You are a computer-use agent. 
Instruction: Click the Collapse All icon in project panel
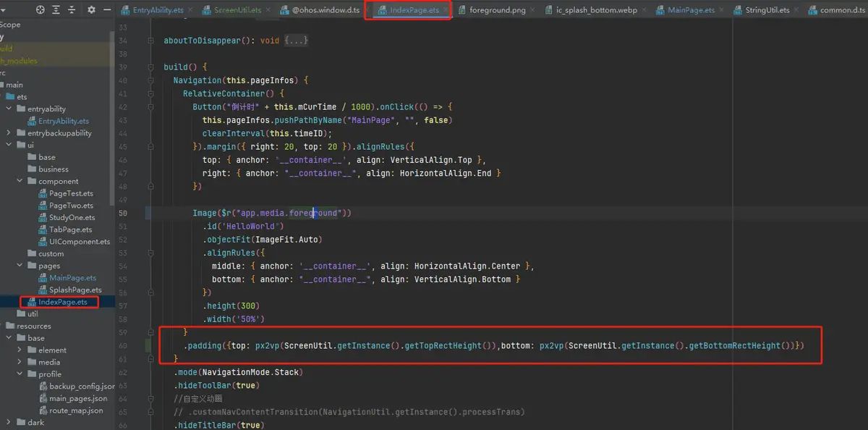pyautogui.click(x=72, y=9)
